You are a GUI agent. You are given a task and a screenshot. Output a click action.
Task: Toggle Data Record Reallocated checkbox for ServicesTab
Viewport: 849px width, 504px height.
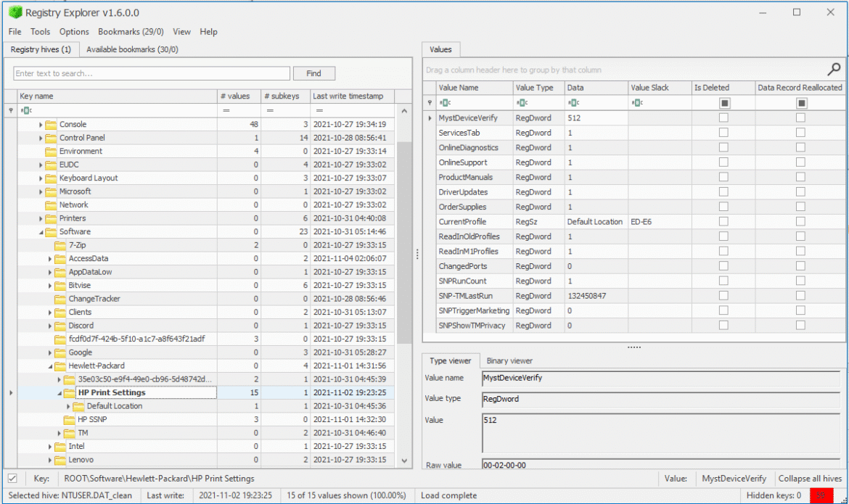(800, 133)
